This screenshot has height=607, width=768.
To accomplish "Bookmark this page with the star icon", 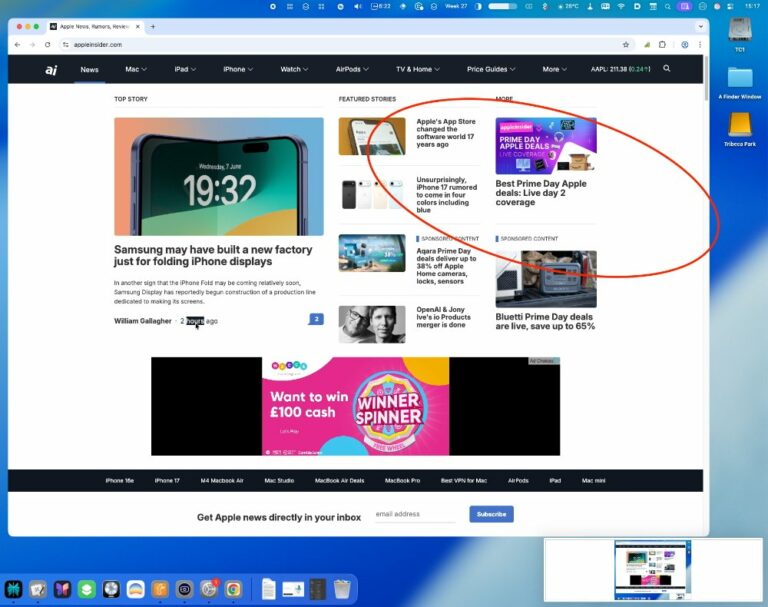I will [x=625, y=45].
